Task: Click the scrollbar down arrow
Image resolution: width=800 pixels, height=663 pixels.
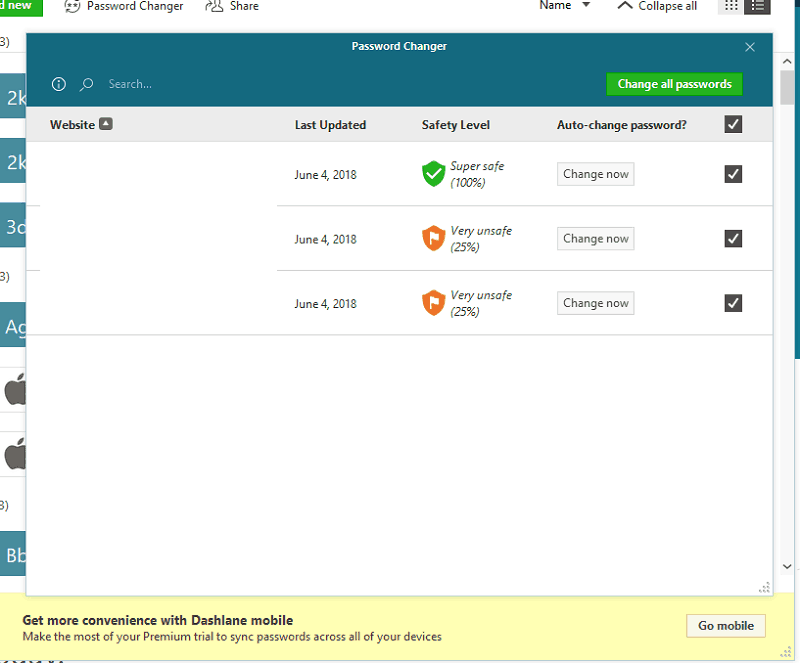Action: [x=787, y=567]
